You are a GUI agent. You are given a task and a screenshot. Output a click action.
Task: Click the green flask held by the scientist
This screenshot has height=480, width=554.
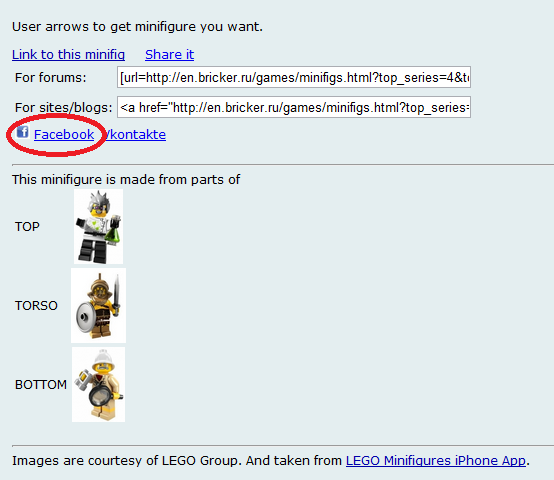114,232
